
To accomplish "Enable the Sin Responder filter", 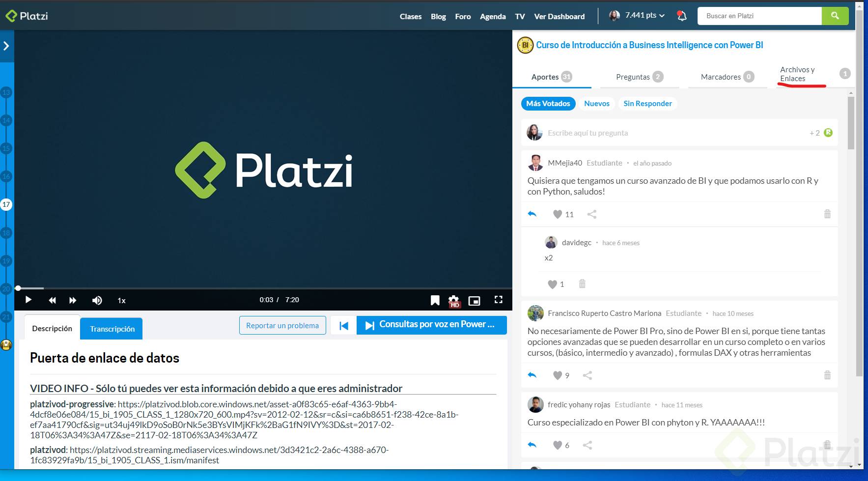I will click(x=647, y=103).
